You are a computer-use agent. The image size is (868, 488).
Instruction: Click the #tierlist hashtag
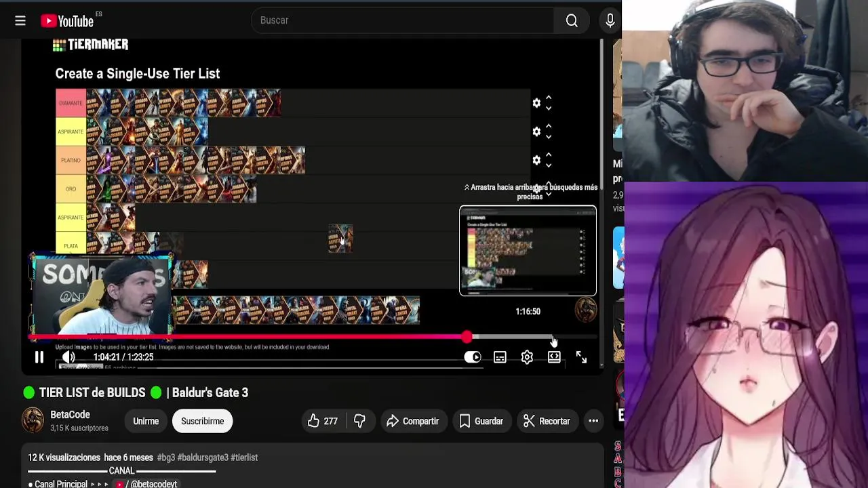(244, 457)
